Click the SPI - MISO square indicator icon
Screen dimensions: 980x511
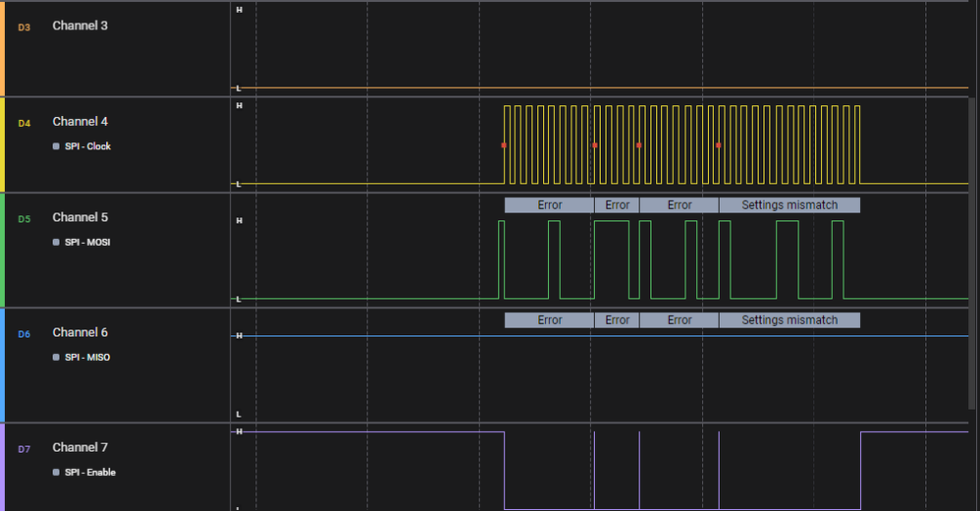click(x=56, y=357)
